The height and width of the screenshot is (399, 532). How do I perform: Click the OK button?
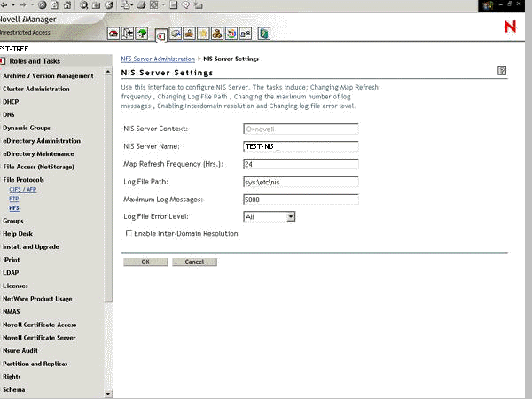145,262
